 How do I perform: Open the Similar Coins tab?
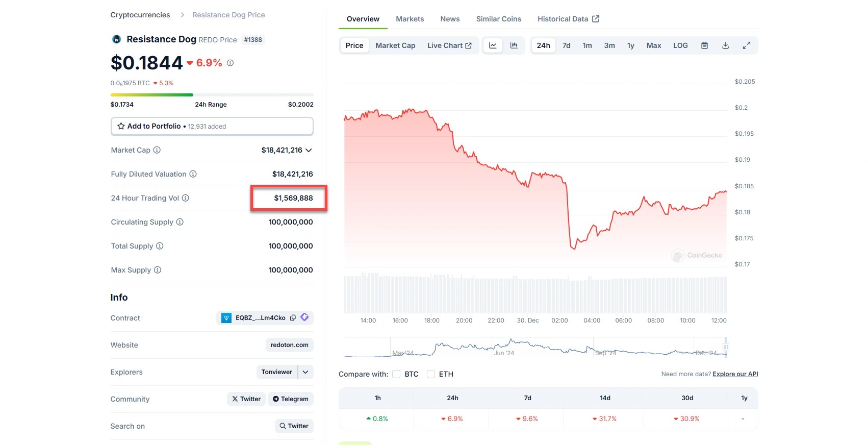(x=498, y=19)
